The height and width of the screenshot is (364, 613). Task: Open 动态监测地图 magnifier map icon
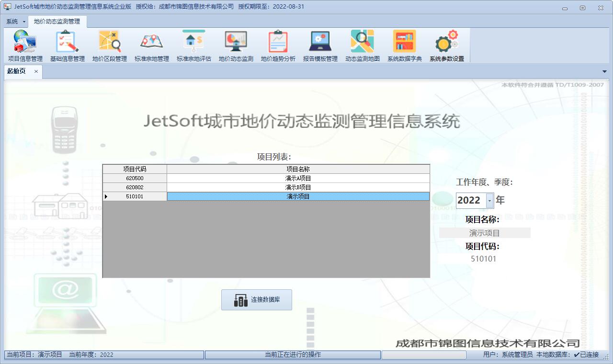point(362,46)
